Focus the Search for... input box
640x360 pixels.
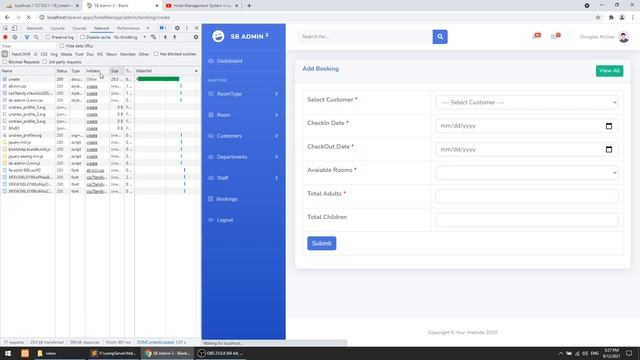point(365,37)
